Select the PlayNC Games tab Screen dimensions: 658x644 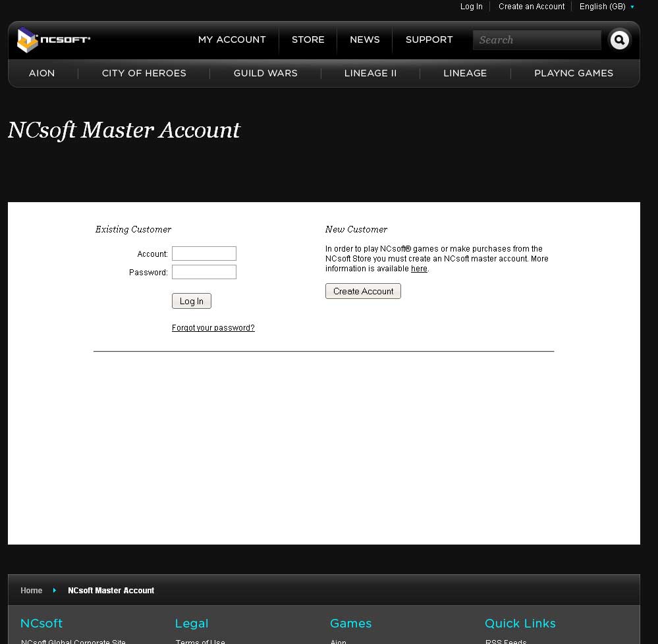click(574, 73)
